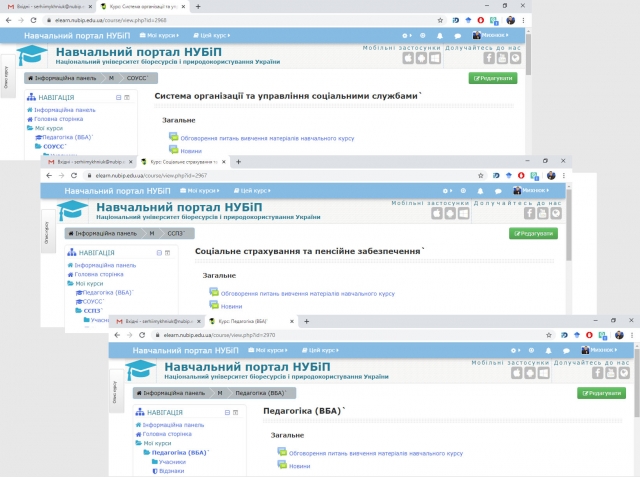Open messages chat icon in top window
Image resolution: width=640 pixels, height=477 pixels.
click(x=458, y=36)
